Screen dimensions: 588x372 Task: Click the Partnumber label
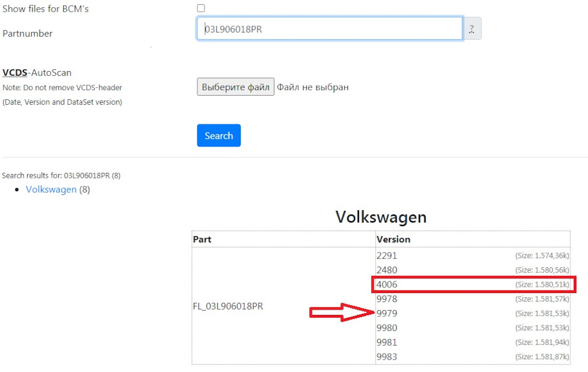pyautogui.click(x=28, y=34)
